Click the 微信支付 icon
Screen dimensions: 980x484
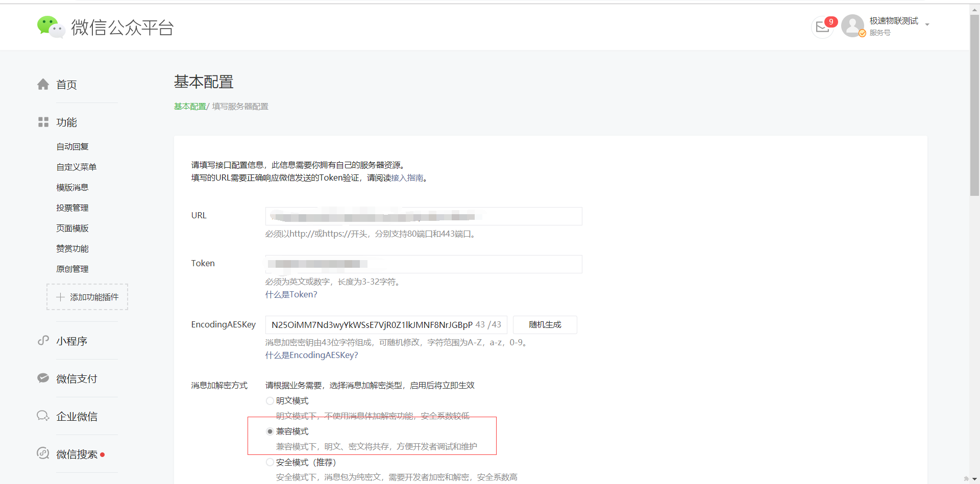tap(43, 378)
